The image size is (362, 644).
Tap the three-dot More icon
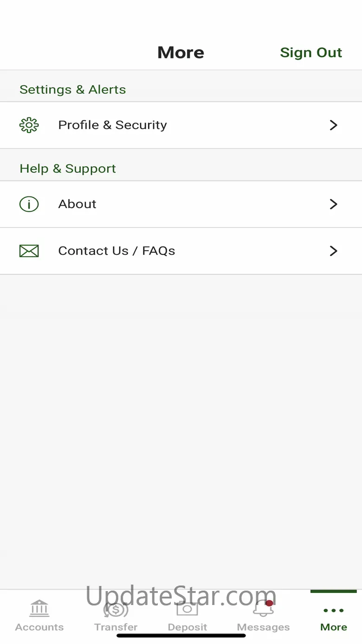tap(333, 611)
